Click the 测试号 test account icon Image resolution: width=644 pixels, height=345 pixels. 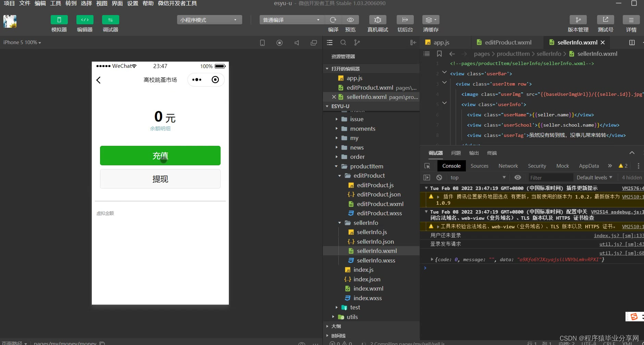[x=605, y=20]
